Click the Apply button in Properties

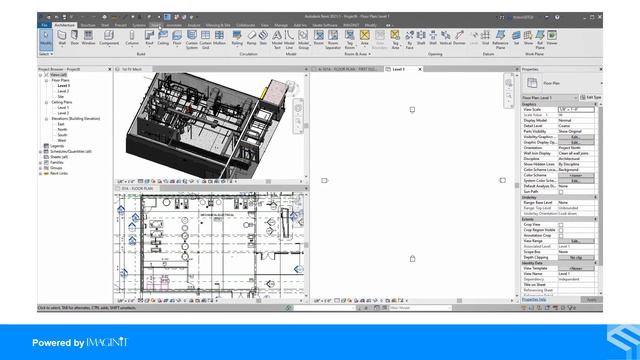click(591, 300)
